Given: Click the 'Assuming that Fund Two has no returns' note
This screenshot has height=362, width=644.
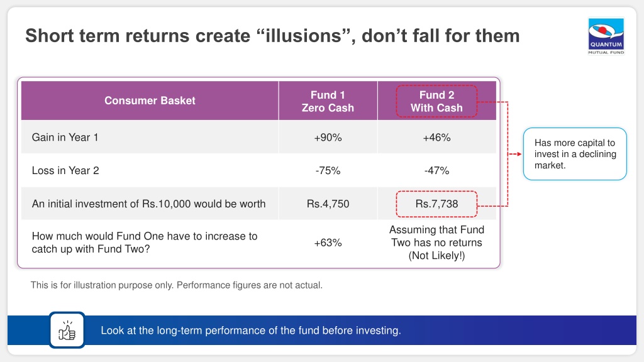Looking at the screenshot, I should [436, 243].
